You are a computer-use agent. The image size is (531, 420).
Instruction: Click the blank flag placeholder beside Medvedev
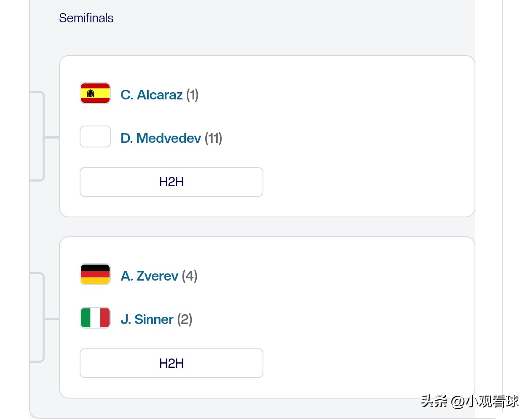(95, 136)
